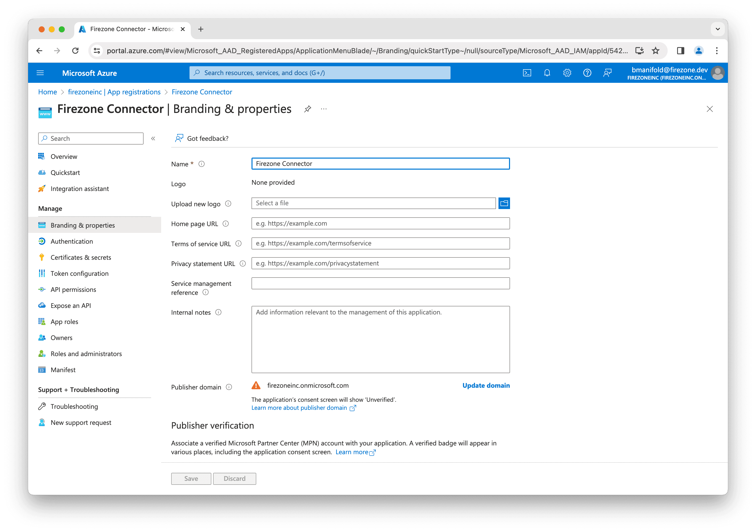
Task: Click the account avatar for bmanifold@firezone.dev
Action: click(x=718, y=73)
